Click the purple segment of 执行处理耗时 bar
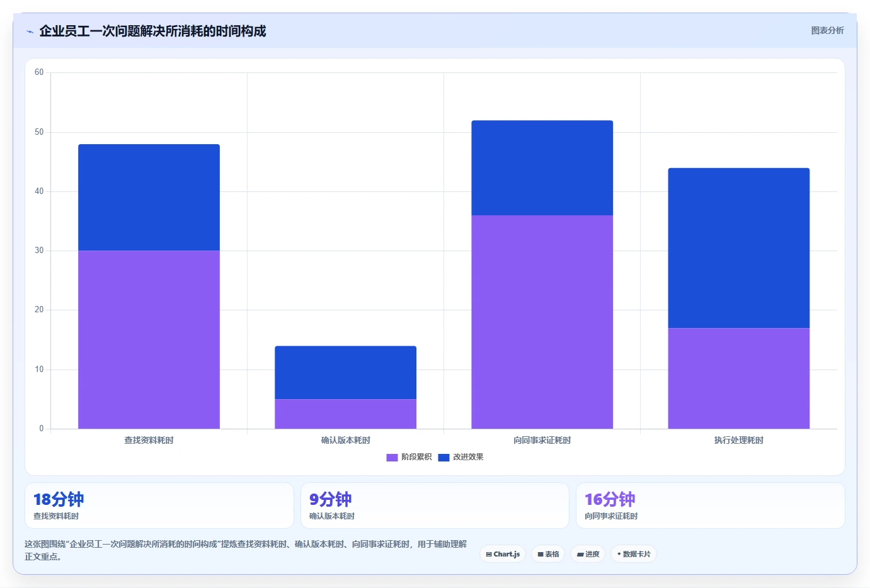The height and width of the screenshot is (588, 870). [738, 378]
